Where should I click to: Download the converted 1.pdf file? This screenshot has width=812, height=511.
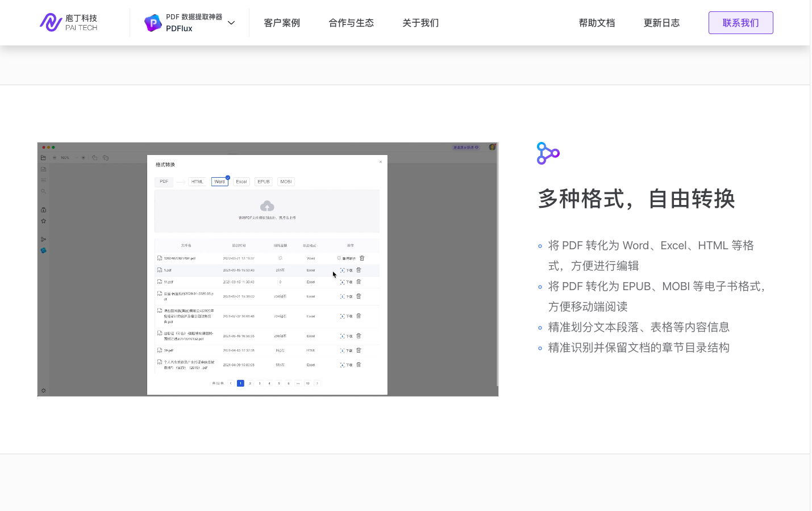(x=347, y=270)
